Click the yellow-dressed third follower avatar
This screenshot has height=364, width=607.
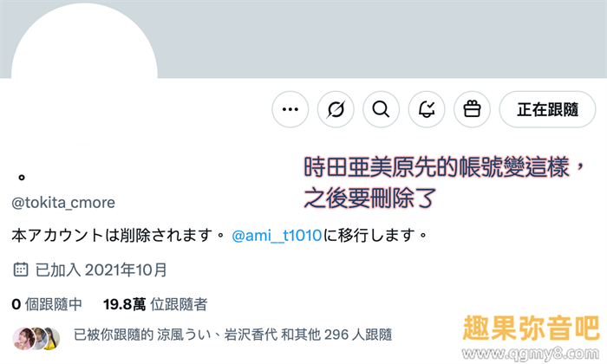52,338
